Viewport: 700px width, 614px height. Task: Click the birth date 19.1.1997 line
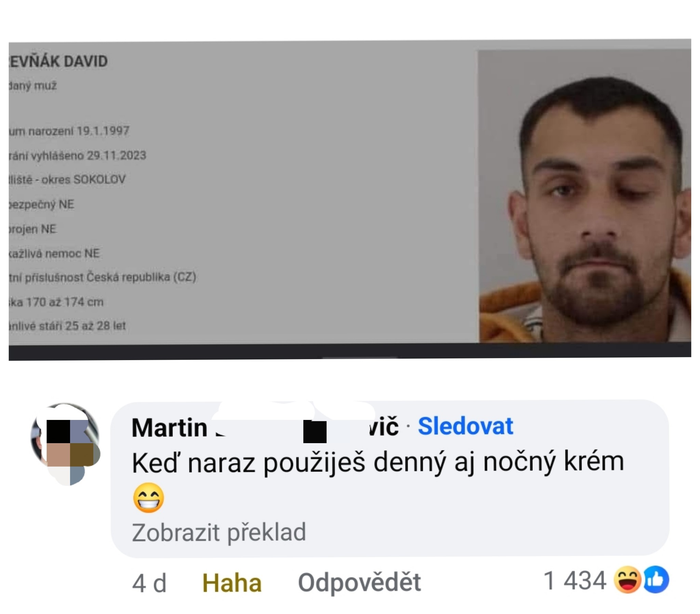pos(69,131)
